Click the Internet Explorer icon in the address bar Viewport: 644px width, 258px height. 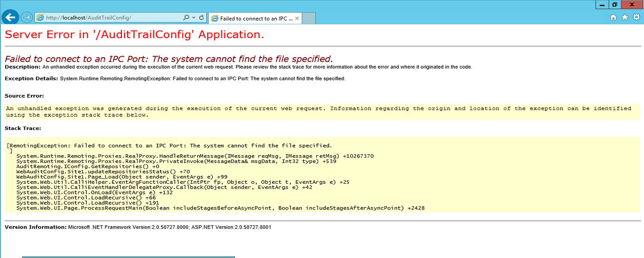click(x=40, y=18)
